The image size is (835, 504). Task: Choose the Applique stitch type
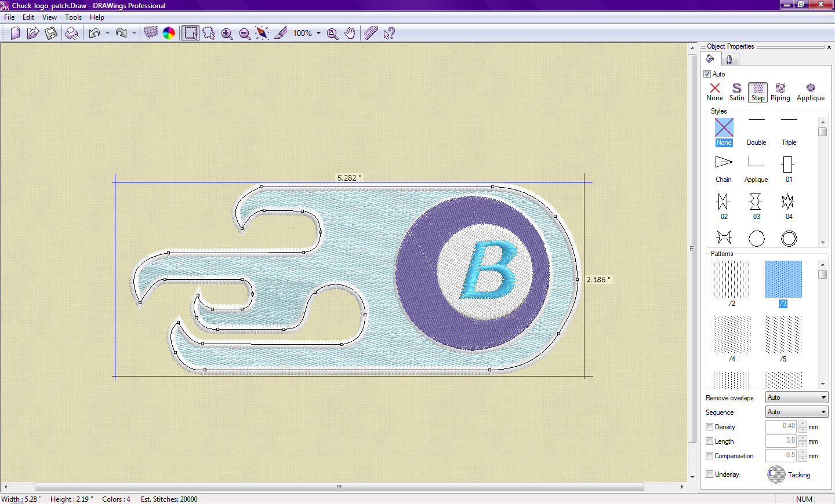coord(811,92)
